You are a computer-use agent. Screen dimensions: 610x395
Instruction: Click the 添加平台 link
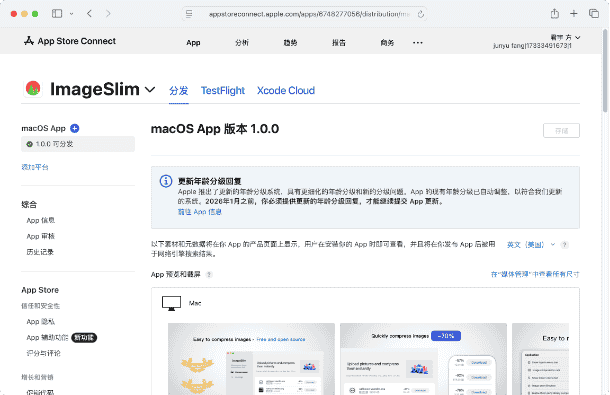(x=35, y=167)
